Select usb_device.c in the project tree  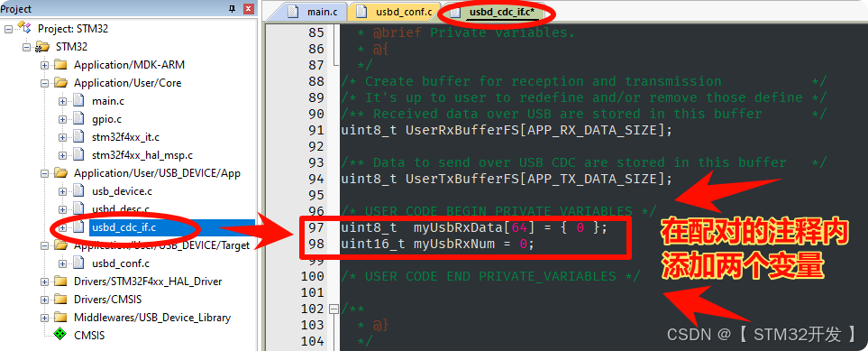[x=122, y=191]
